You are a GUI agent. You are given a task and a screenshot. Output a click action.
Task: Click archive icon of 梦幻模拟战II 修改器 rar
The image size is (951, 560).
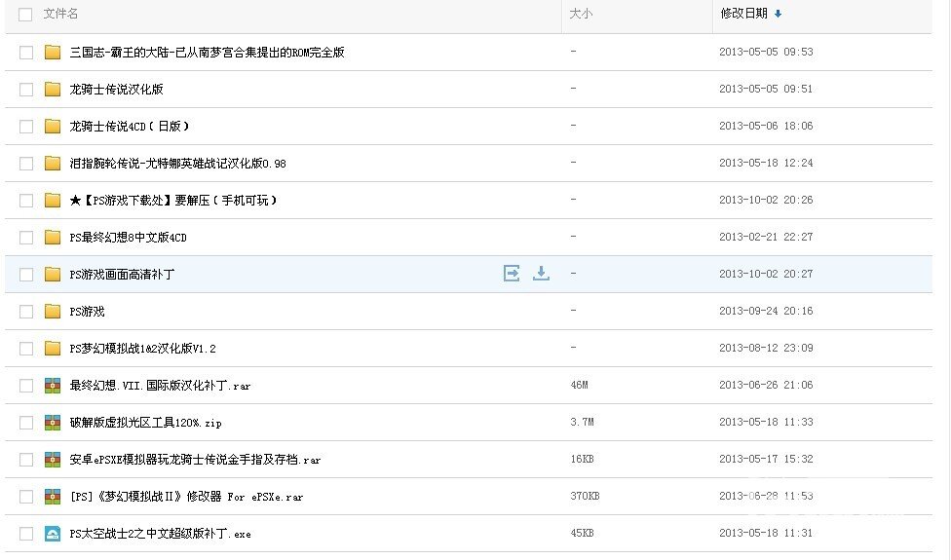53,497
